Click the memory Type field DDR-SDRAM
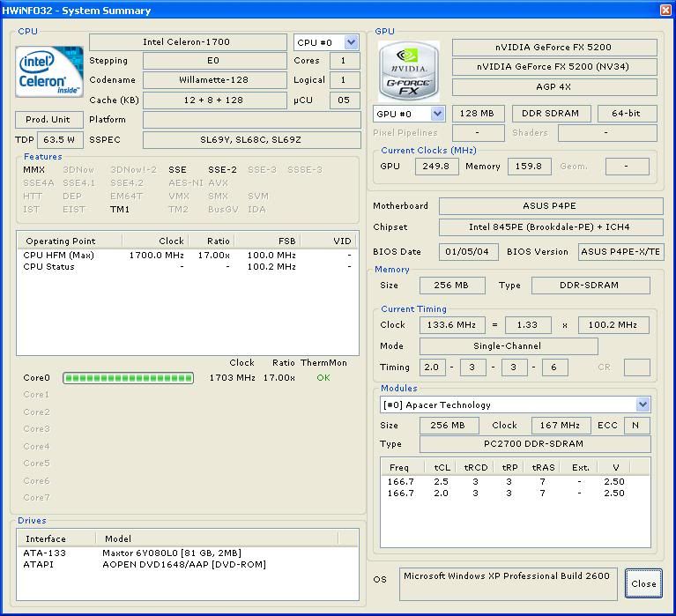 591,286
